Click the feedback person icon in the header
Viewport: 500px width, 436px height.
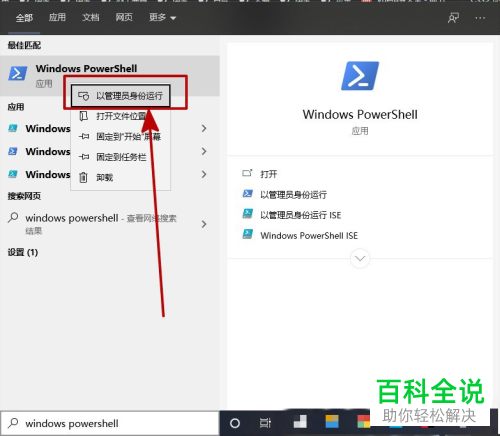(453, 18)
